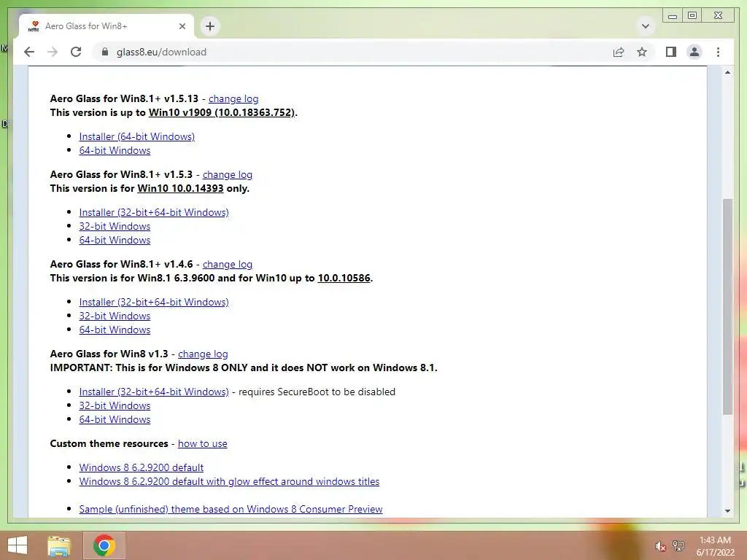Screen dimensions: 747x560
Task: Bookmark this page with the star icon
Action: coord(642,52)
